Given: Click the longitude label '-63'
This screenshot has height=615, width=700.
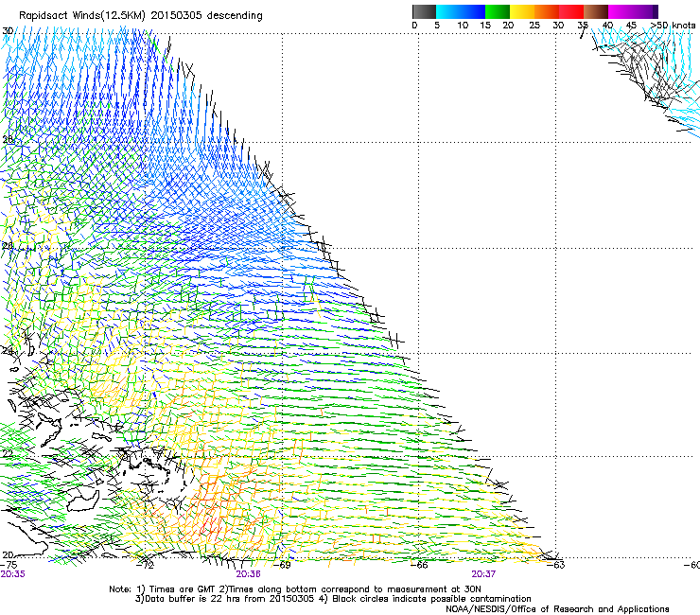Looking at the screenshot, I should [556, 565].
